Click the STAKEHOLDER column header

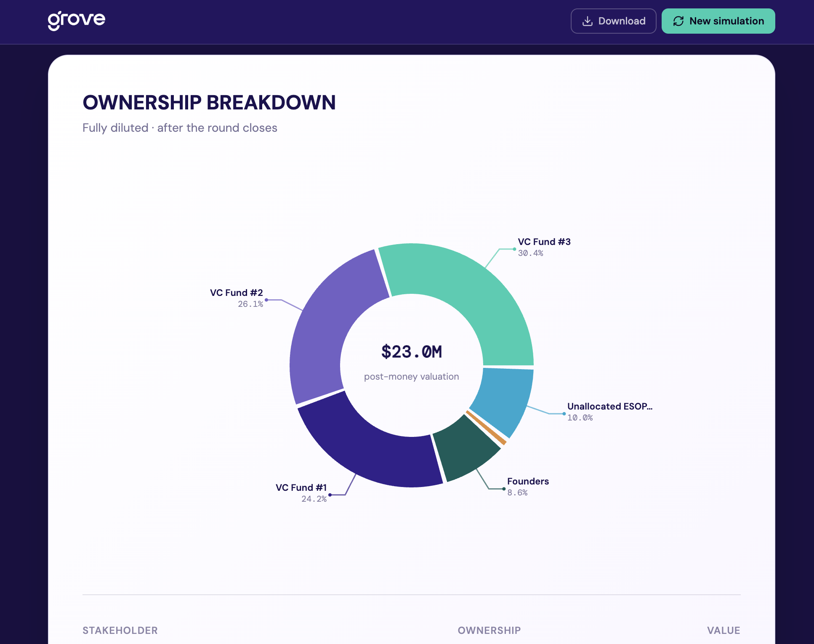[120, 630]
